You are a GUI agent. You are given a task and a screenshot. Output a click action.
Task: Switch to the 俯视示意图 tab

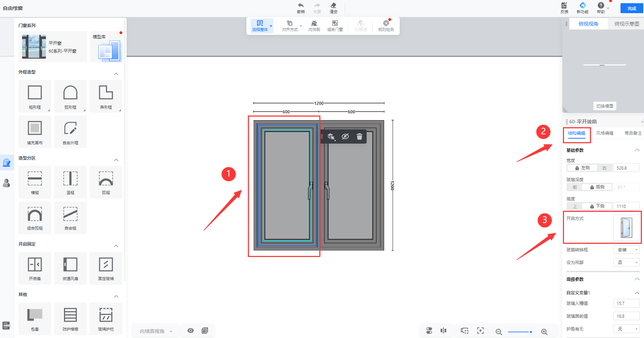[627, 24]
